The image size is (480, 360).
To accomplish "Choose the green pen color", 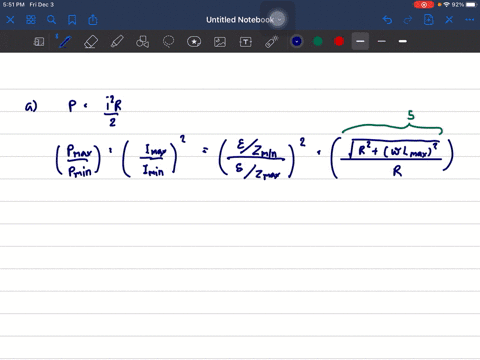I will (318, 41).
